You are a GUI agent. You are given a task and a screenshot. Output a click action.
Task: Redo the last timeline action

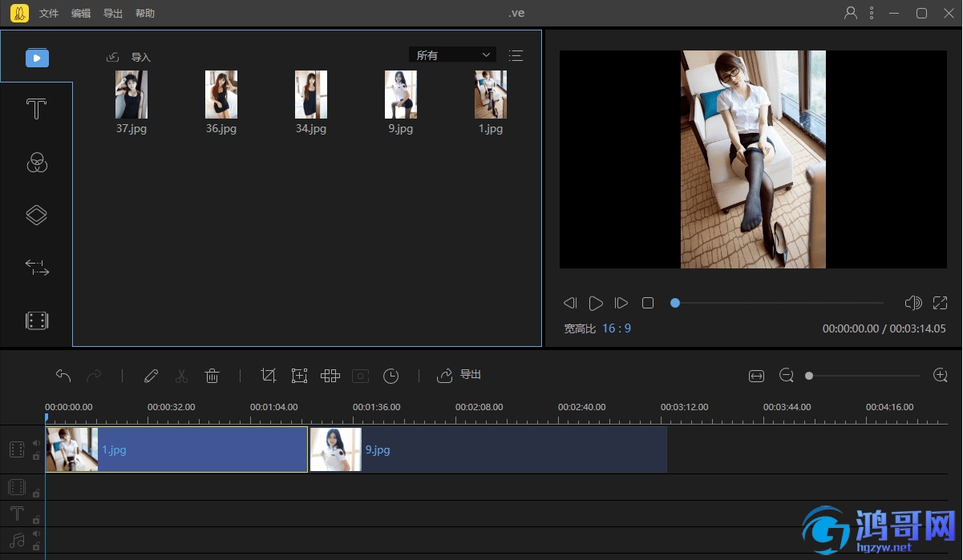[x=94, y=375]
